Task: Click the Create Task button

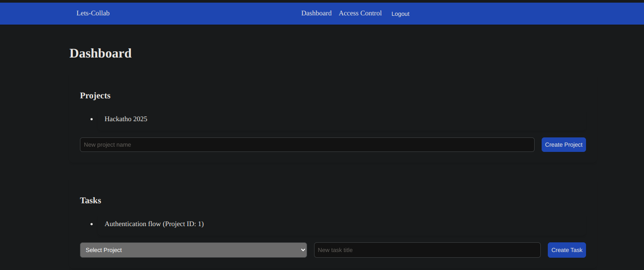Action: (x=567, y=250)
